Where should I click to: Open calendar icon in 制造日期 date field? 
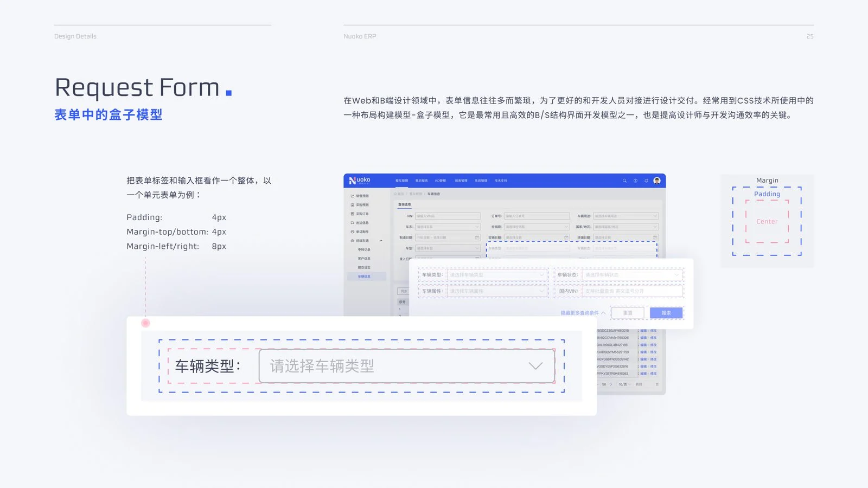click(x=477, y=237)
